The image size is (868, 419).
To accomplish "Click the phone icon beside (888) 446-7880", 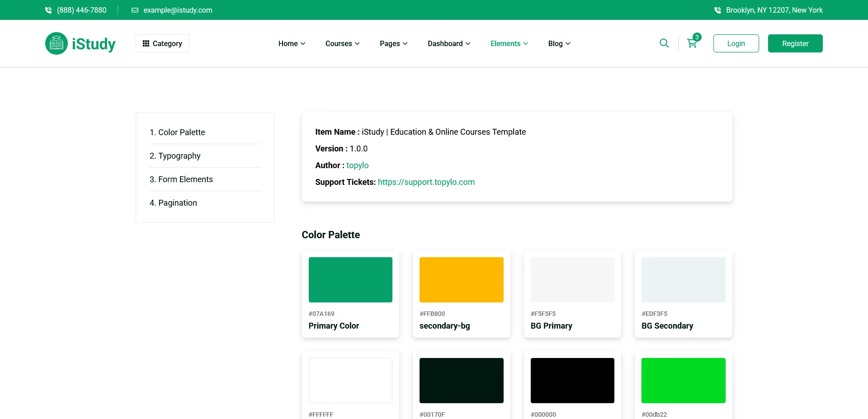I will tap(48, 10).
